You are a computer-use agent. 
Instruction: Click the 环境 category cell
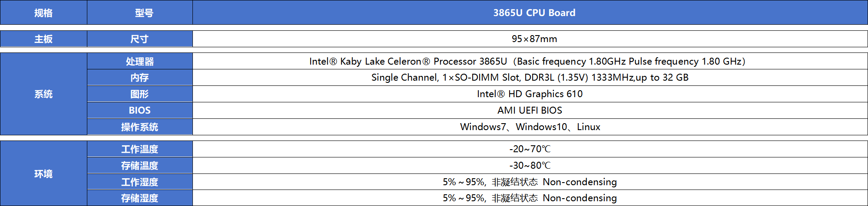(x=43, y=173)
